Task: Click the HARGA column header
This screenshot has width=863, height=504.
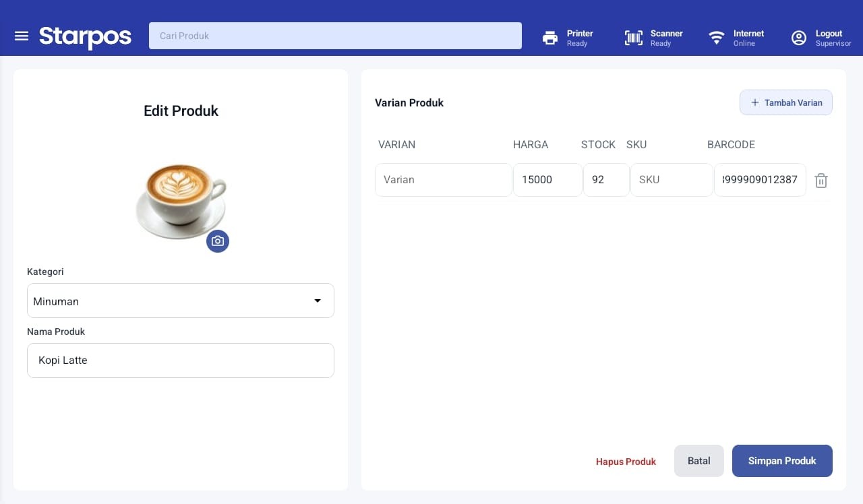Action: (x=531, y=145)
